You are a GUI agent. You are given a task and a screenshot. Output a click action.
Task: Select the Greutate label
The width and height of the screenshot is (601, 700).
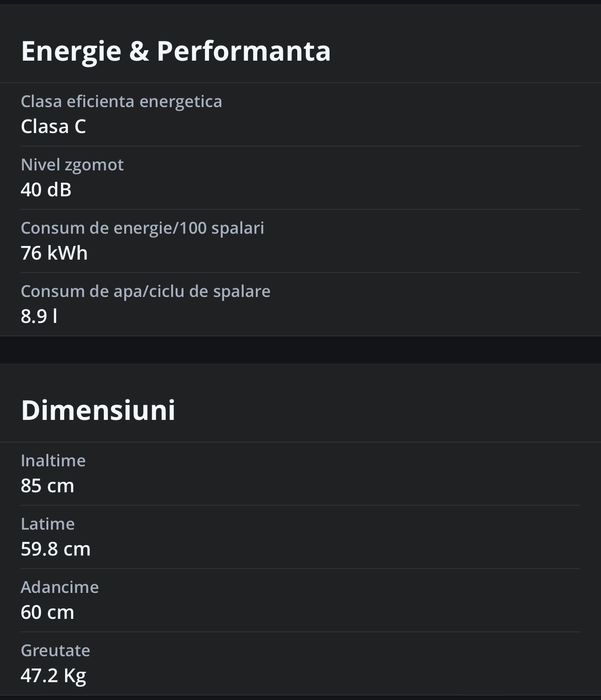pos(56,650)
